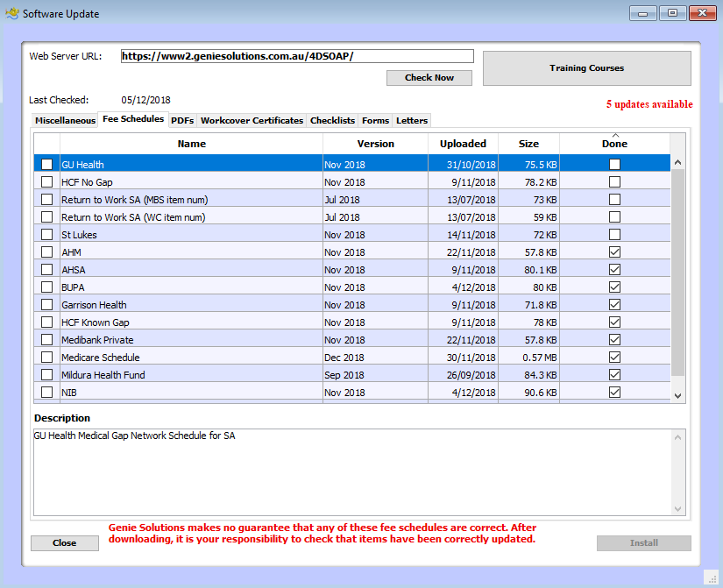The height and width of the screenshot is (588, 723).
Task: Sort list by the Name column header
Action: [x=191, y=144]
